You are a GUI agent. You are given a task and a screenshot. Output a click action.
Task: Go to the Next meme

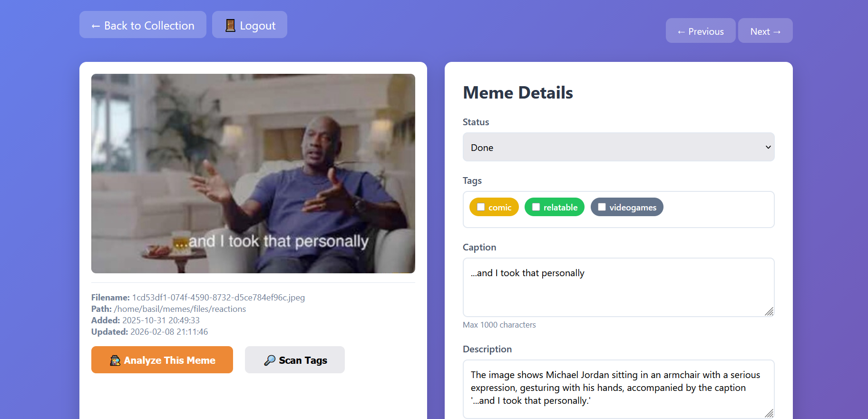(x=765, y=30)
